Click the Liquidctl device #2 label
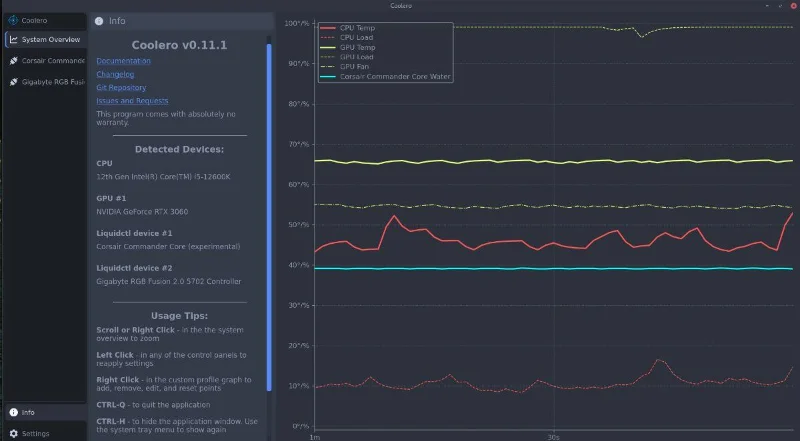 coord(134,267)
